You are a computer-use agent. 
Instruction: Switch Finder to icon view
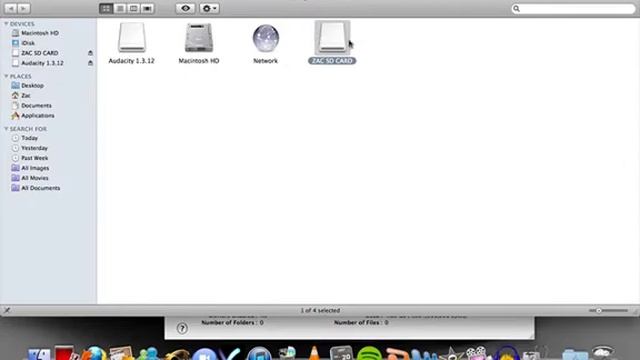pos(106,8)
